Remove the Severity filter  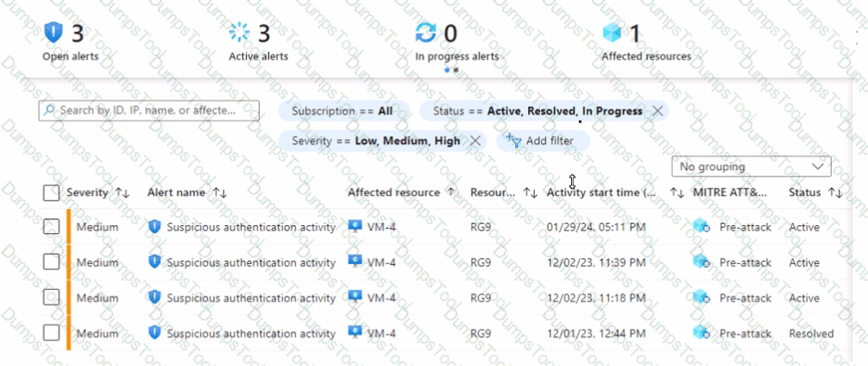point(475,142)
